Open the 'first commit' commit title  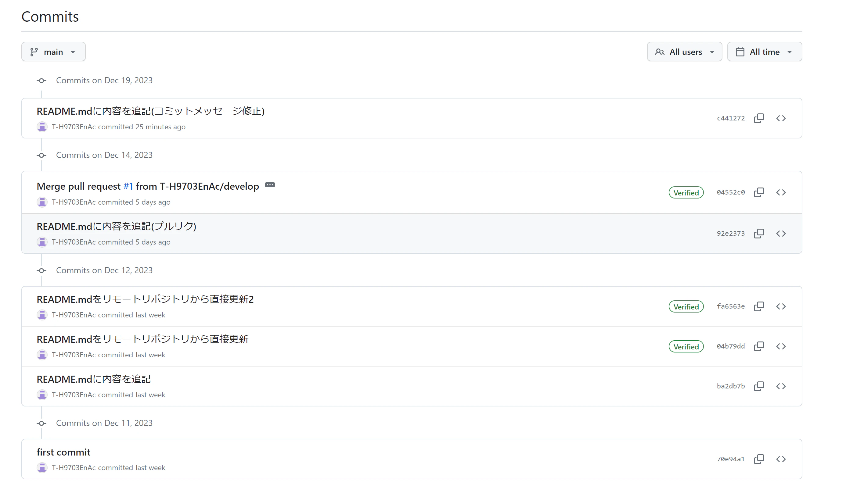(x=63, y=452)
